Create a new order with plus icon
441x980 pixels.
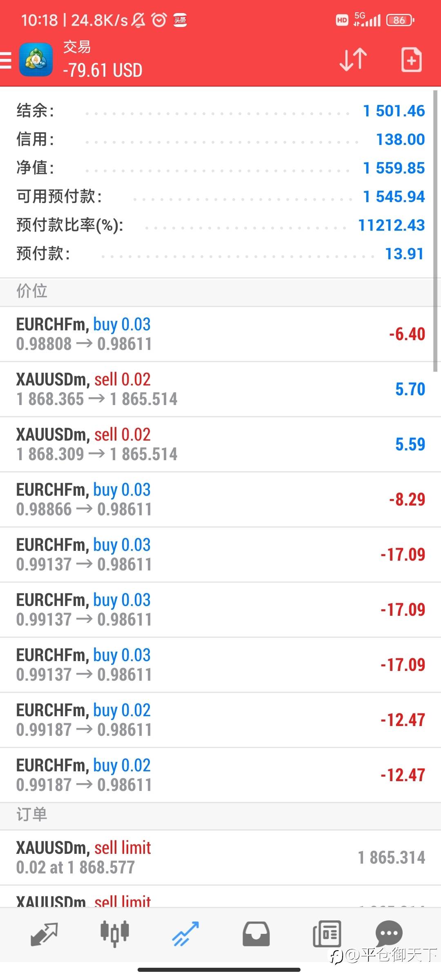tap(411, 60)
